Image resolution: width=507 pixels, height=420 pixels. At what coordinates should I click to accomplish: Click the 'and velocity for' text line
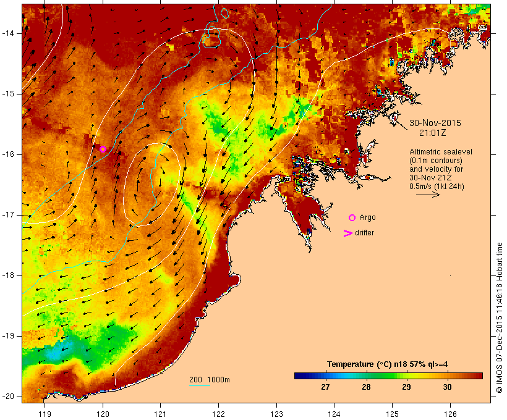tap(436, 169)
